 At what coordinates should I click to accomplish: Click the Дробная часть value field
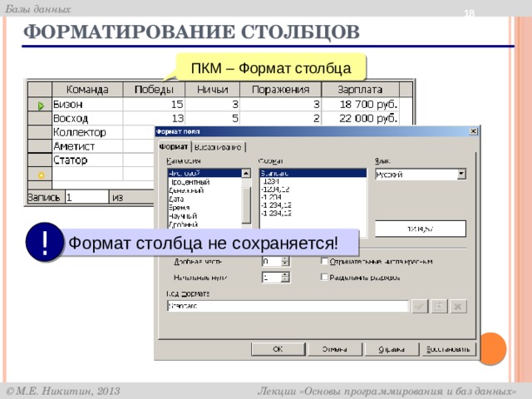point(272,261)
